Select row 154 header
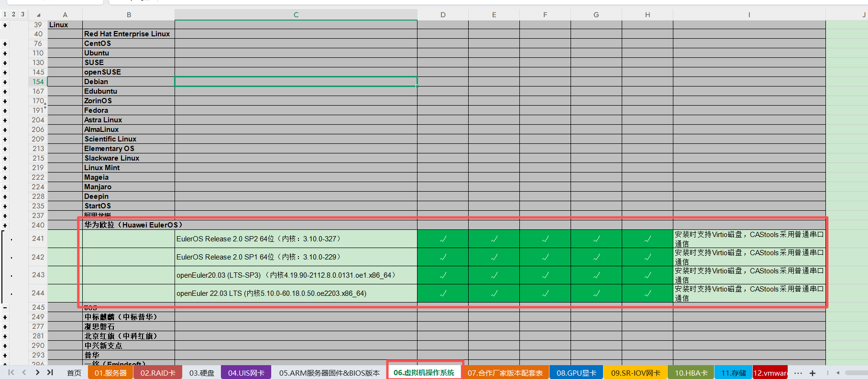 (38, 82)
